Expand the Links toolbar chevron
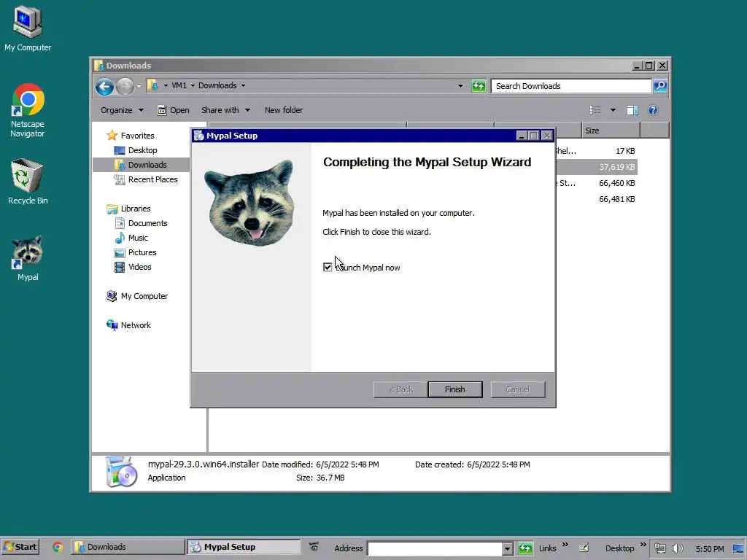Viewport: 747px width, 560px height. (565, 545)
